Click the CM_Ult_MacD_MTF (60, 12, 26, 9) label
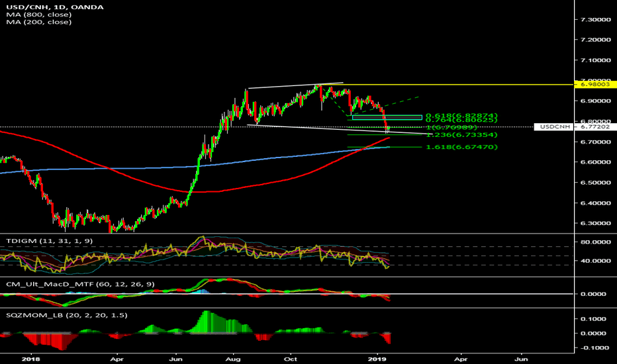The image size is (617, 364). [x=80, y=284]
